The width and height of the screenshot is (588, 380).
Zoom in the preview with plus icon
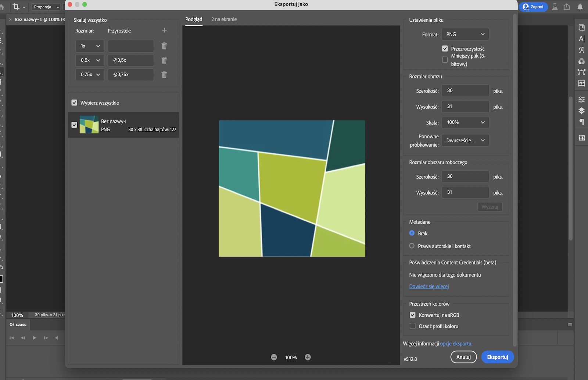(x=308, y=357)
